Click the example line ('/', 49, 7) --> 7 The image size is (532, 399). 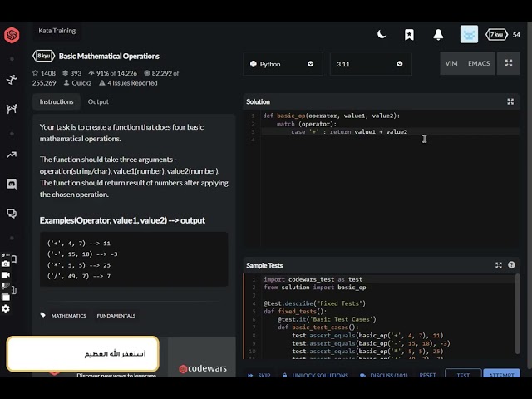(79, 276)
